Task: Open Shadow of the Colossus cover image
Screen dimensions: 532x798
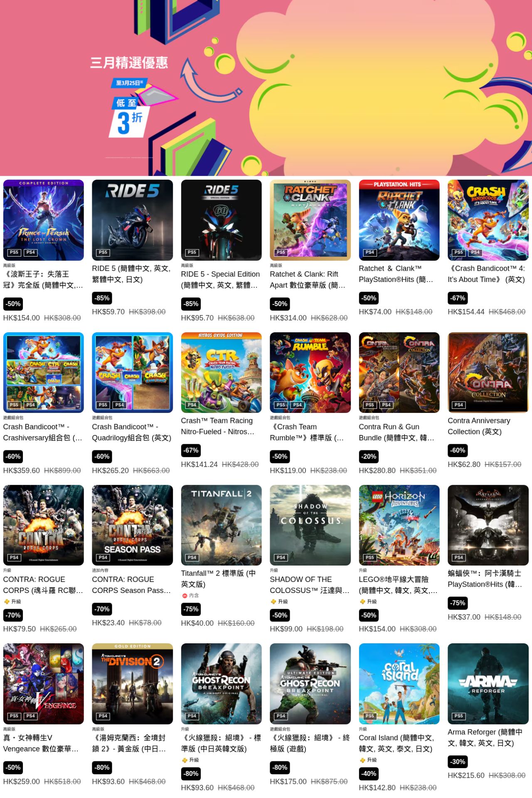Action: [x=310, y=525]
